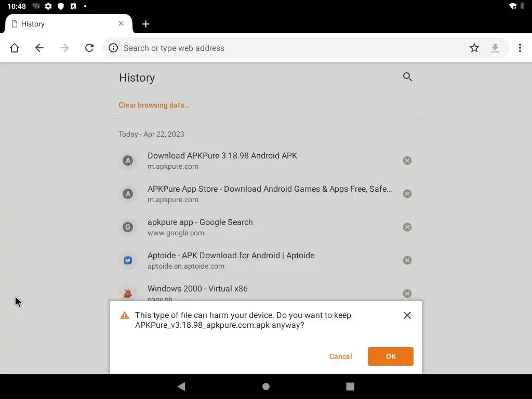Click Clear browsing data link
This screenshot has height=399, width=532.
pyautogui.click(x=154, y=105)
